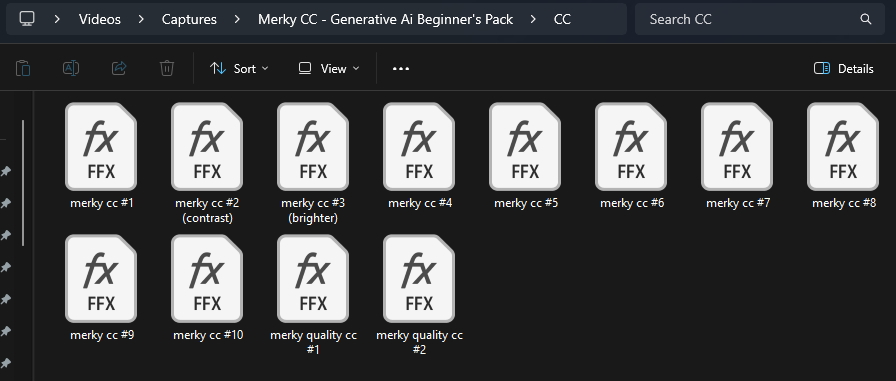Open the View dropdown menu

tap(329, 69)
